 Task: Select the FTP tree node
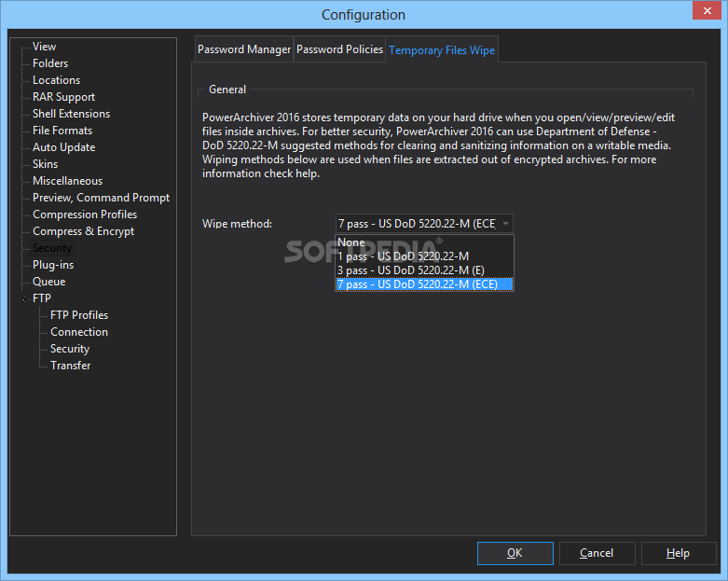pos(41,298)
